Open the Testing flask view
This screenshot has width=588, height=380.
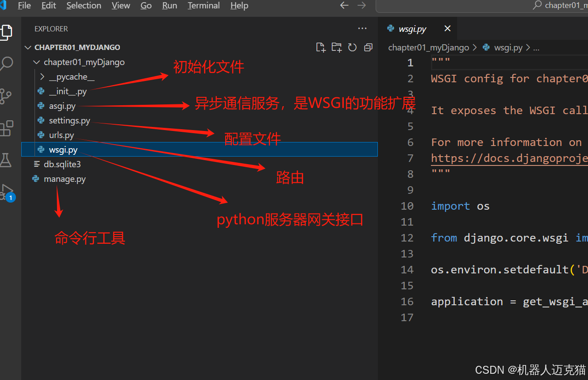click(5, 160)
